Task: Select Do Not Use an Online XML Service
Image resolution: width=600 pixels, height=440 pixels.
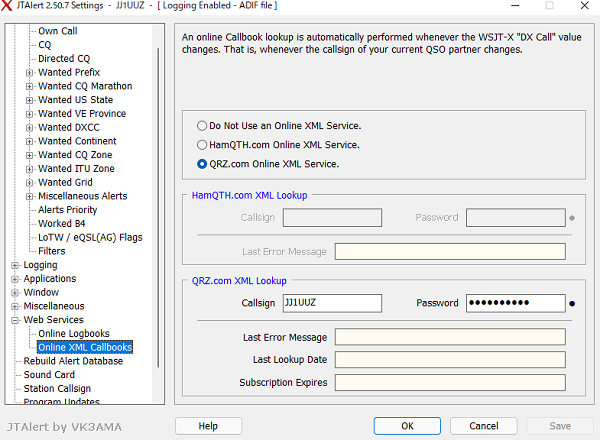Action: (202, 126)
